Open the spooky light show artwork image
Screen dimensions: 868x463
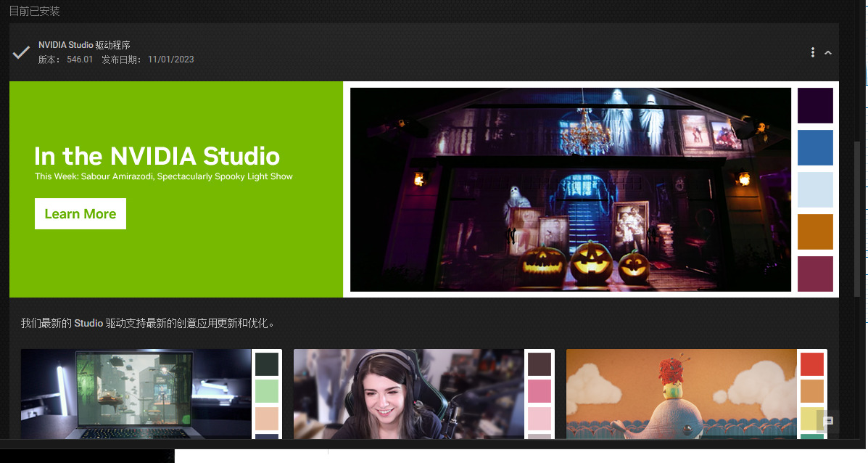click(x=570, y=189)
